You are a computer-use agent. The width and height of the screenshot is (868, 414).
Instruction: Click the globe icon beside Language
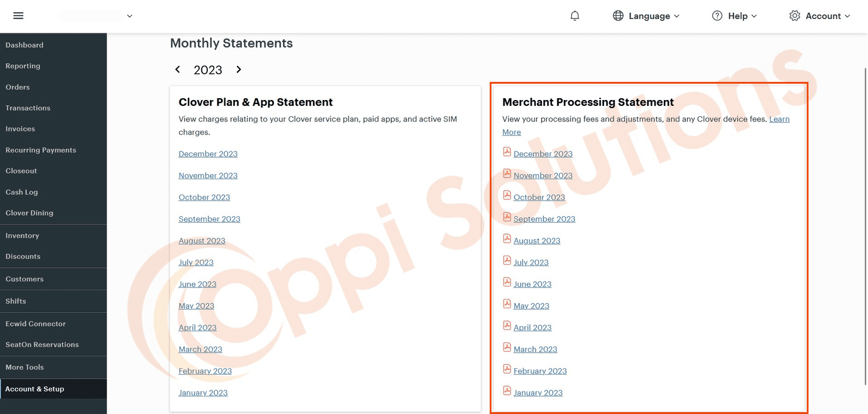[619, 16]
